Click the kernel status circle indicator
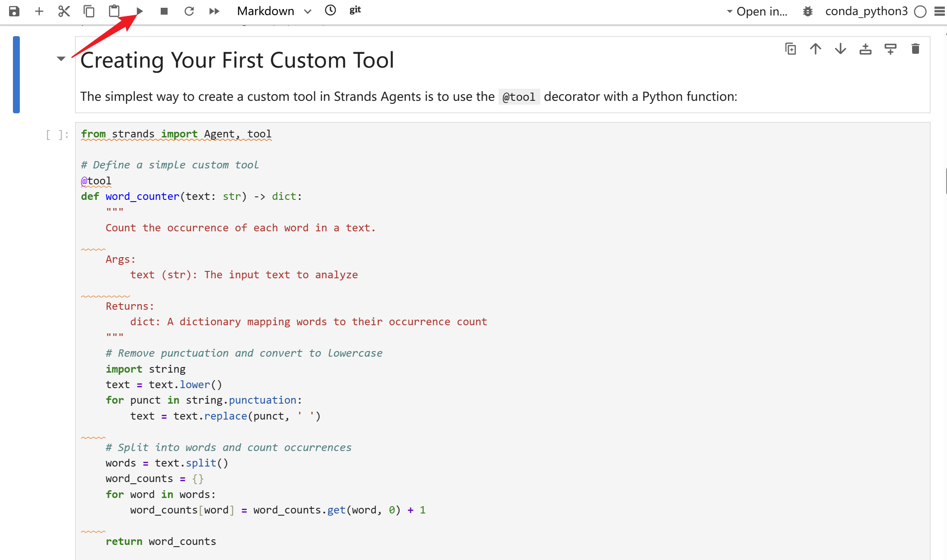 coord(920,12)
